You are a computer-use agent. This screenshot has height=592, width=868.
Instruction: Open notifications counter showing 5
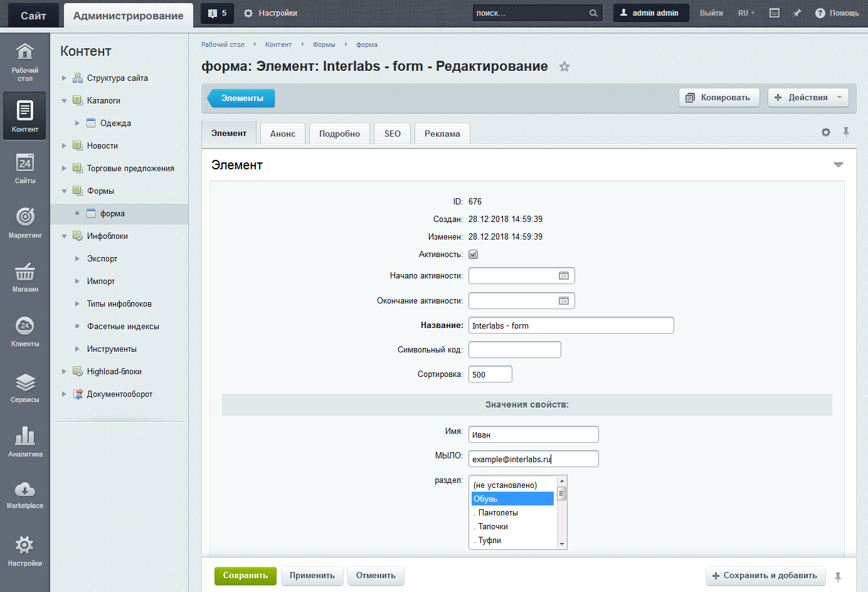click(217, 13)
